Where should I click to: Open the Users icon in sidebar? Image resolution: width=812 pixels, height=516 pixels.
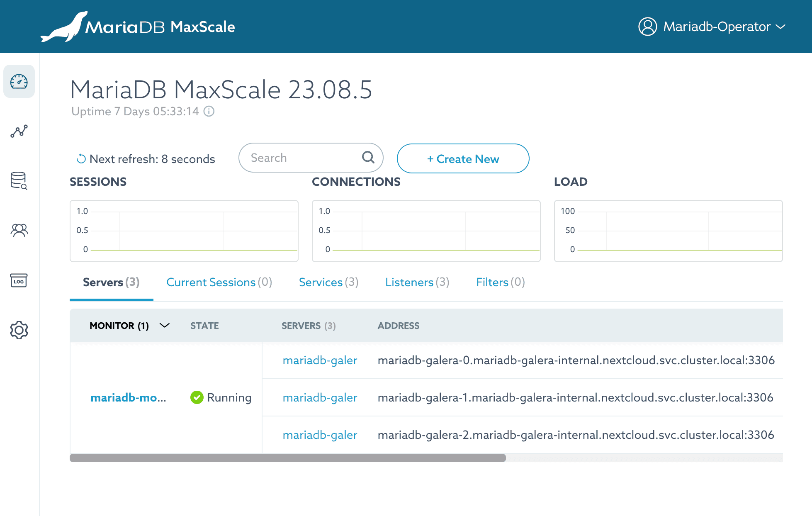pos(19,230)
